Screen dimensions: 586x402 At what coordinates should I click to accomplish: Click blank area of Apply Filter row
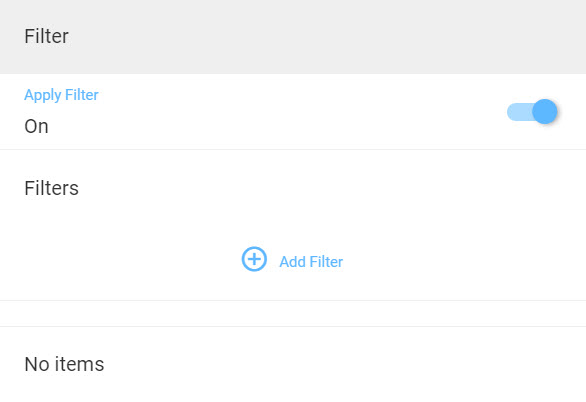[x=299, y=112]
